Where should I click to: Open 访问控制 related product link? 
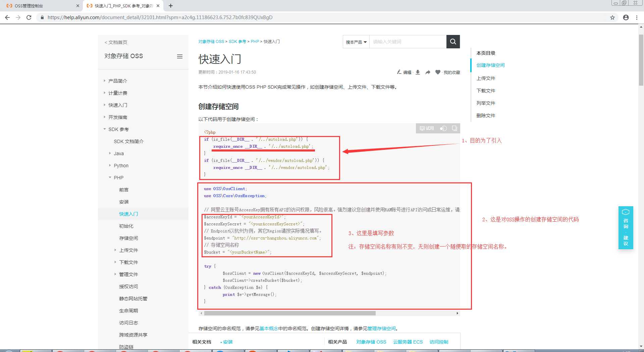[x=439, y=342]
